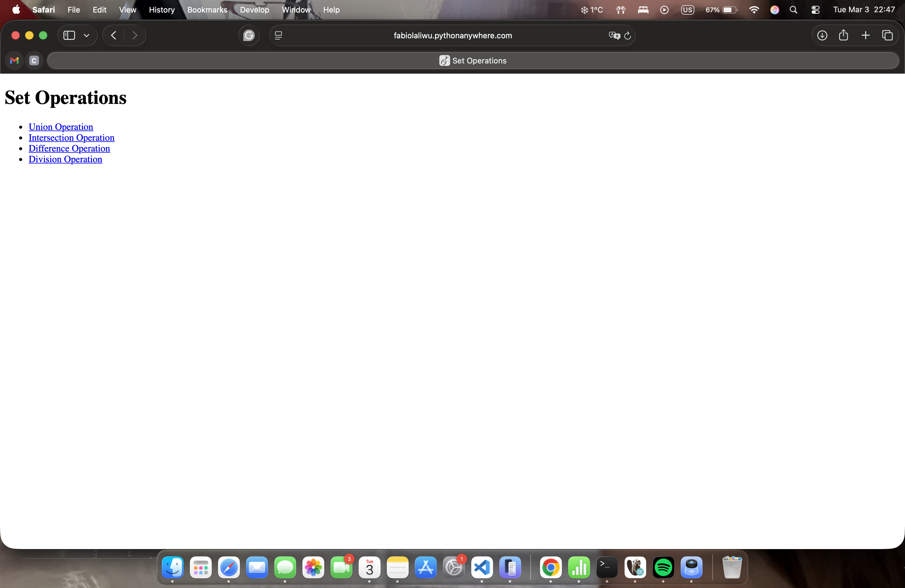Open the Union Operation link
This screenshot has height=588, width=905.
61,127
